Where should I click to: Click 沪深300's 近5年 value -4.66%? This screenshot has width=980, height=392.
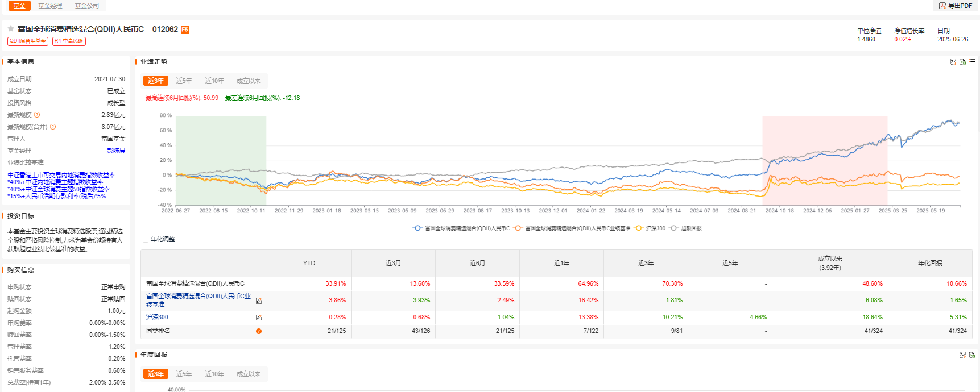click(757, 318)
